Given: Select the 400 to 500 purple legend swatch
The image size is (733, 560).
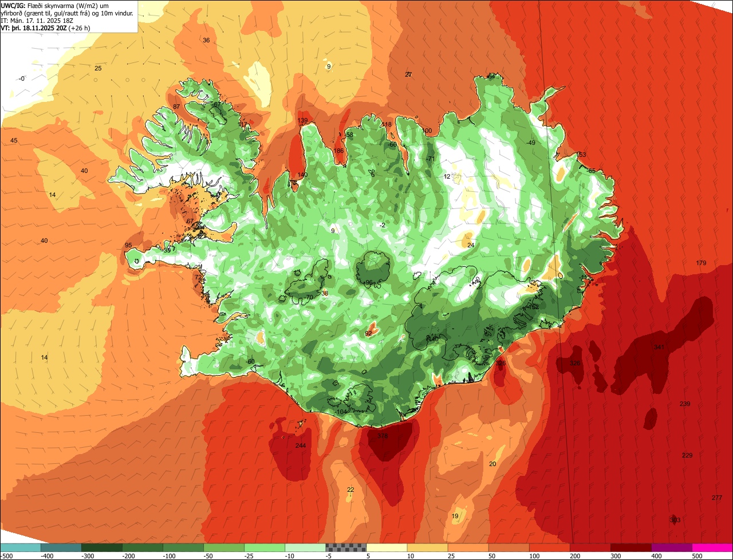Looking at the screenshot, I should (671, 547).
